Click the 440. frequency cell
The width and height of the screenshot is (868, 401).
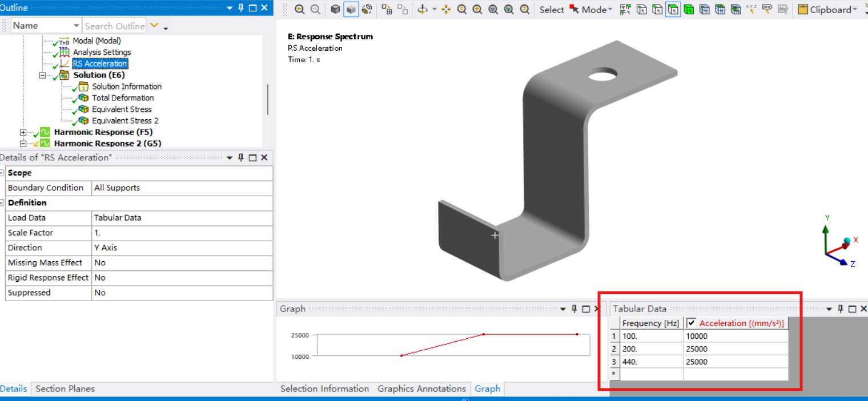click(652, 362)
